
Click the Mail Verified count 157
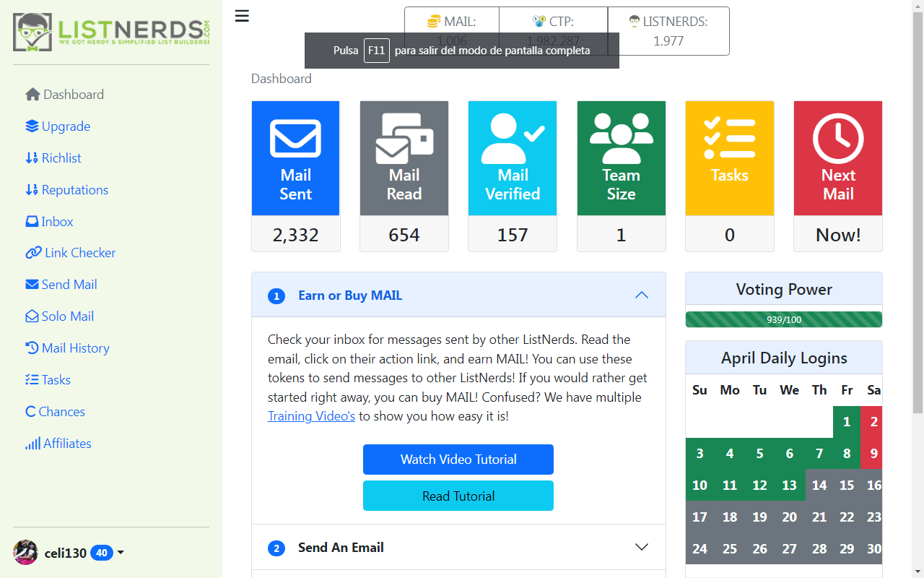513,234
